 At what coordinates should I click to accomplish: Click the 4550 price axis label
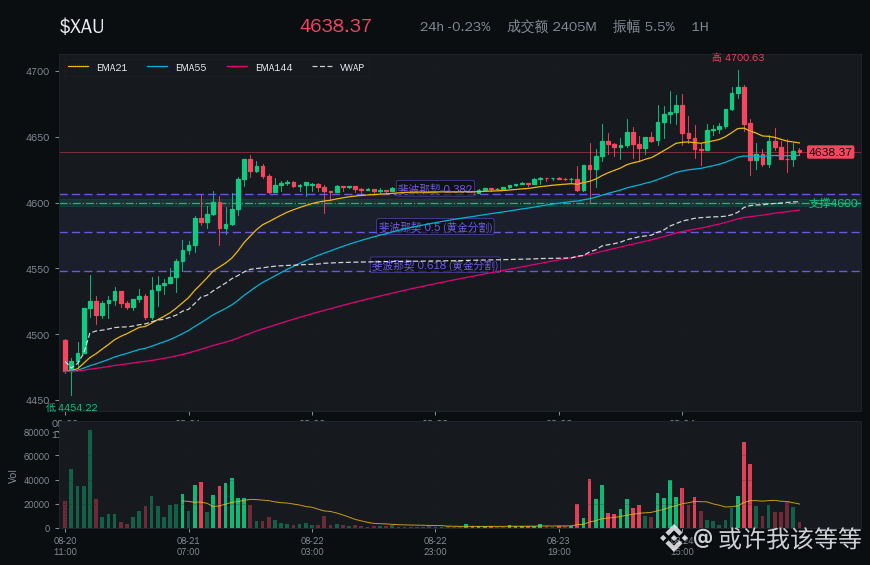38,269
